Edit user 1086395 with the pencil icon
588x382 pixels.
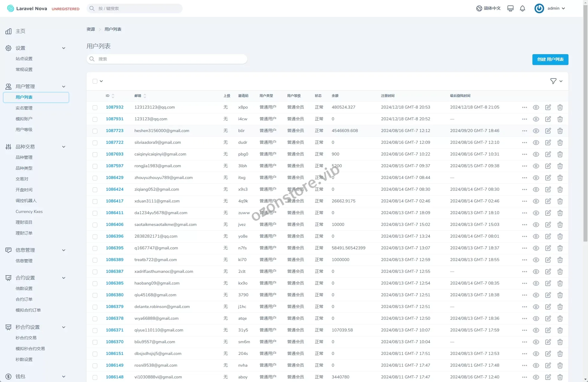pos(548,248)
